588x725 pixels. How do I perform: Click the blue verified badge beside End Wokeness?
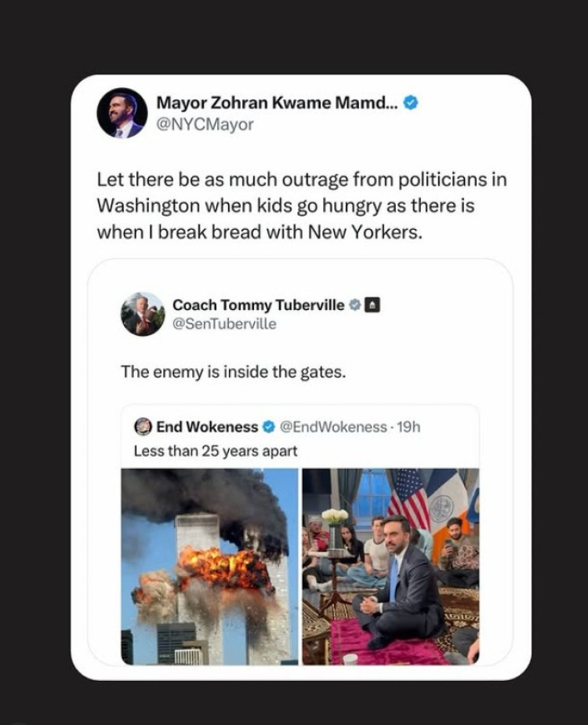268,427
